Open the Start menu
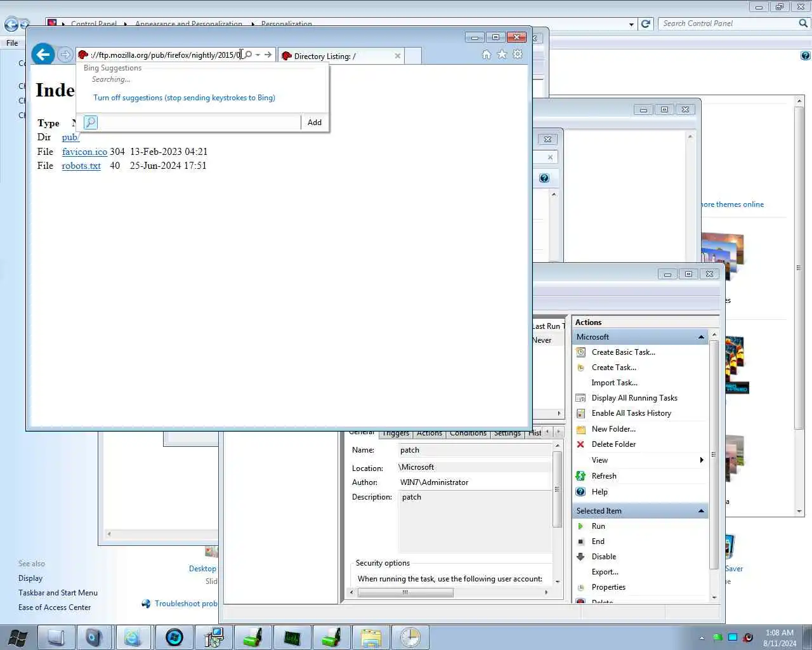 tap(18, 637)
